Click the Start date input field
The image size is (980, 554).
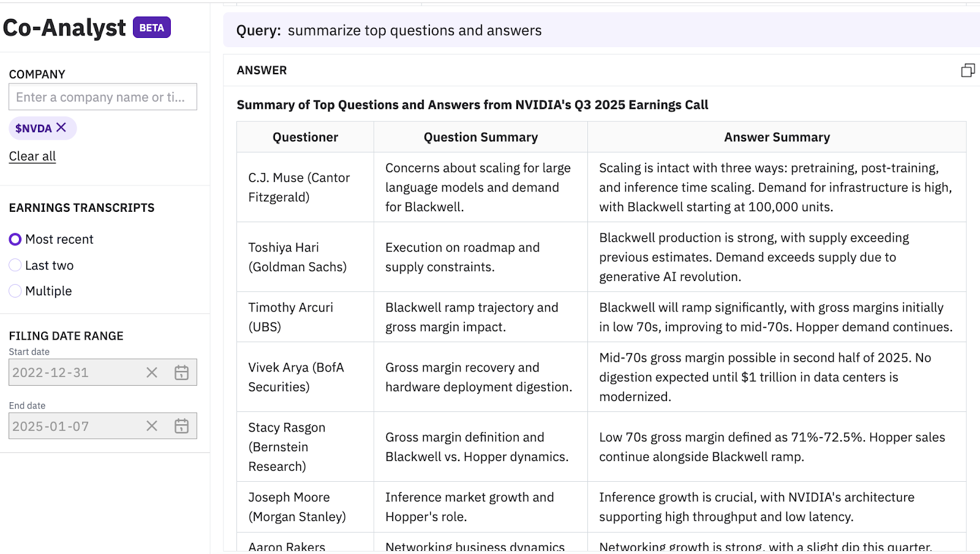pyautogui.click(x=73, y=372)
